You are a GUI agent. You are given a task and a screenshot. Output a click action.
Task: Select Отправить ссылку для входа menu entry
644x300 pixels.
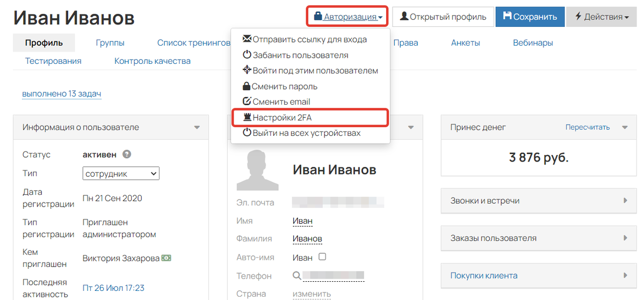coord(309,39)
